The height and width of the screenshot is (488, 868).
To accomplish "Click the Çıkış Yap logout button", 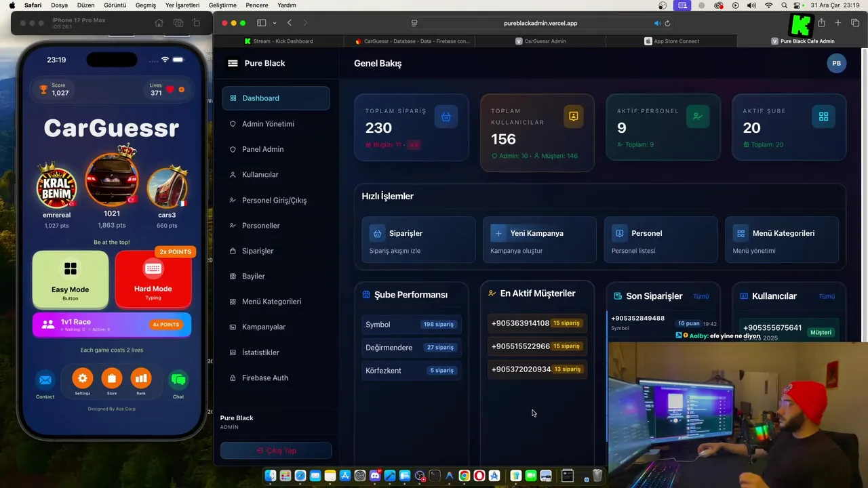I will pyautogui.click(x=276, y=451).
